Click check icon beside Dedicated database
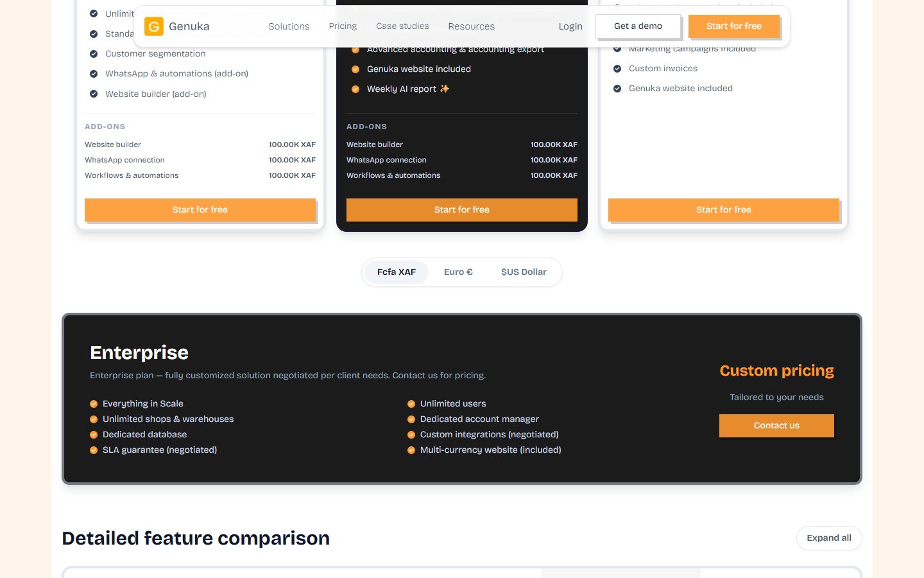924x578 pixels. point(94,435)
